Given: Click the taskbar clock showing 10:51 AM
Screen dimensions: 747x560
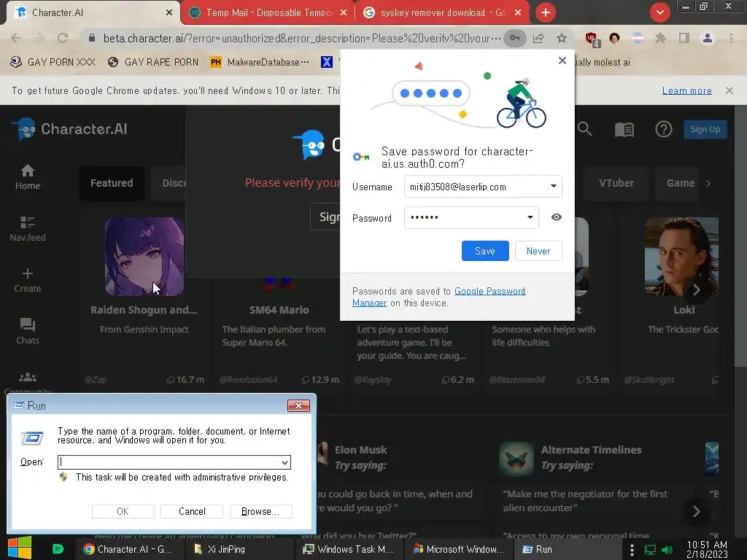Looking at the screenshot, I should pyautogui.click(x=707, y=550).
